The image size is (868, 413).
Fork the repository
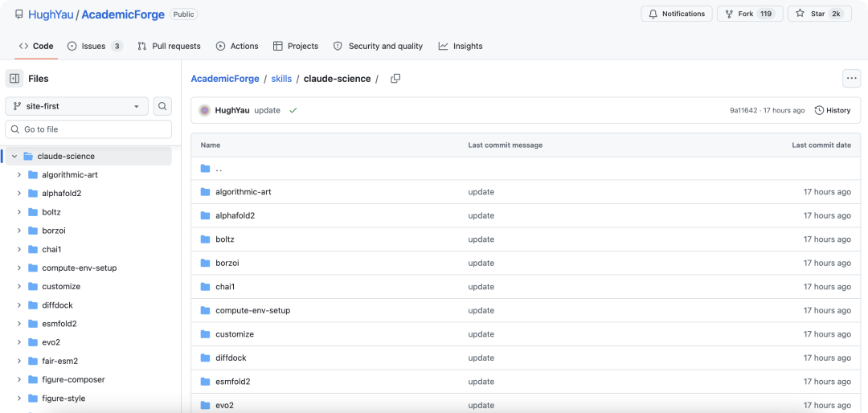[749, 14]
